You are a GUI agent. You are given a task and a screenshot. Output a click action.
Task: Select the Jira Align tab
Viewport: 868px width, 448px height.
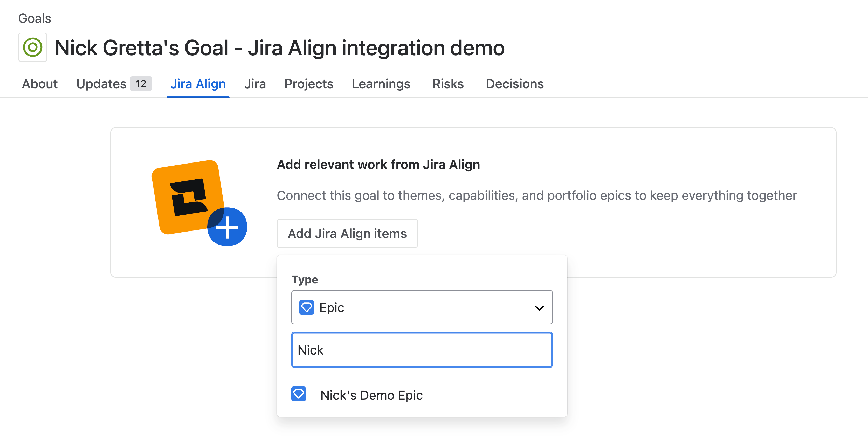point(198,84)
